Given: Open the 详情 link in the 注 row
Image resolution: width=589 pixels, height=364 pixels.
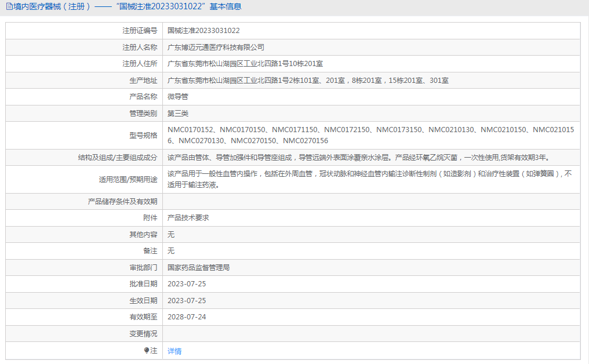Looking at the screenshot, I should click(174, 351).
